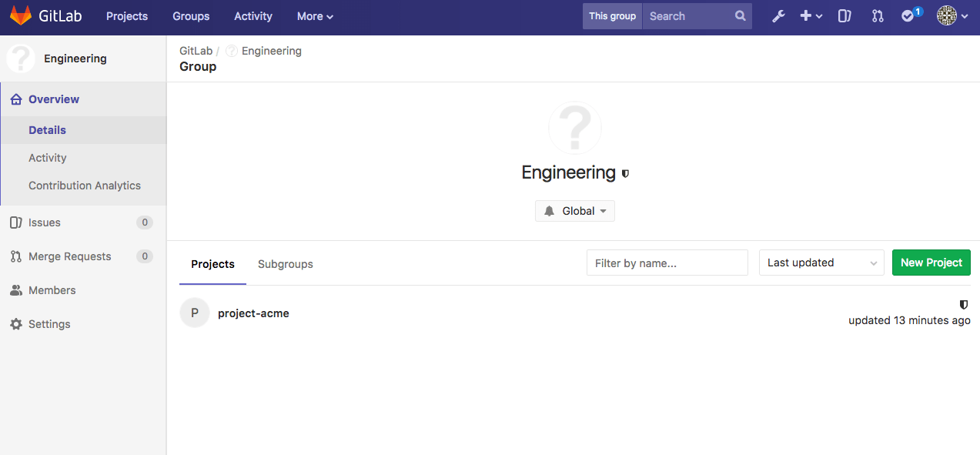Viewport: 980px width, 455px height.
Task: Click the Filter by name input field
Action: 667,263
